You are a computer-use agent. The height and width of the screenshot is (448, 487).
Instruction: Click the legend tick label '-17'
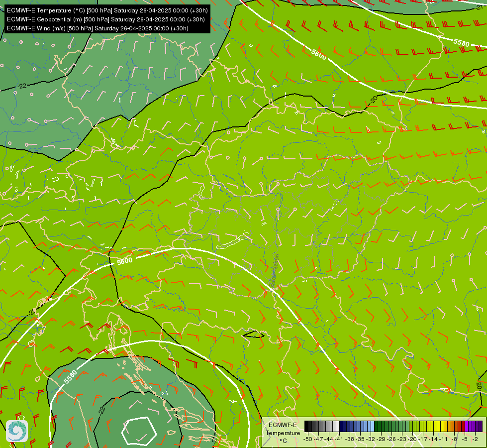click(x=423, y=439)
